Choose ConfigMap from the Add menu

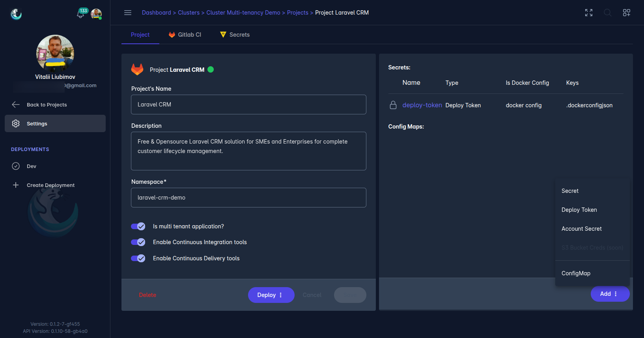click(592, 273)
